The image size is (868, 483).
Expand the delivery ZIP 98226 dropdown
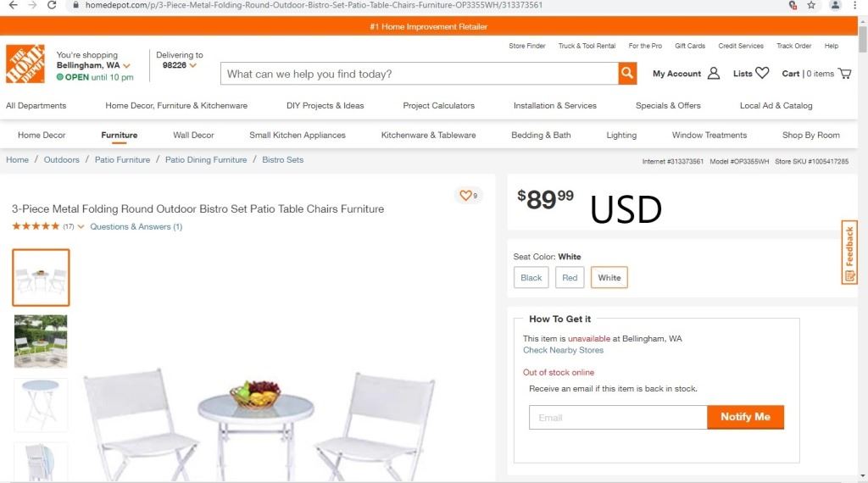click(193, 65)
